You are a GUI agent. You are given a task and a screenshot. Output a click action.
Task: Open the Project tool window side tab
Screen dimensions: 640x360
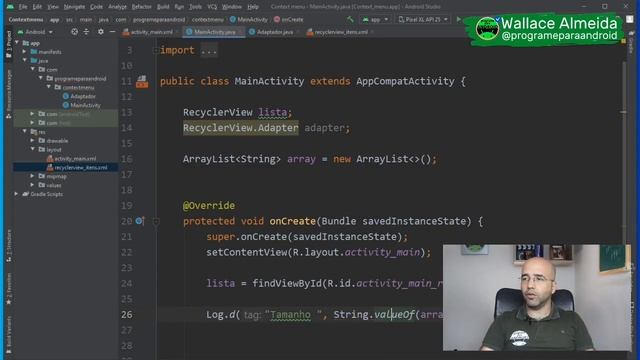(x=9, y=44)
